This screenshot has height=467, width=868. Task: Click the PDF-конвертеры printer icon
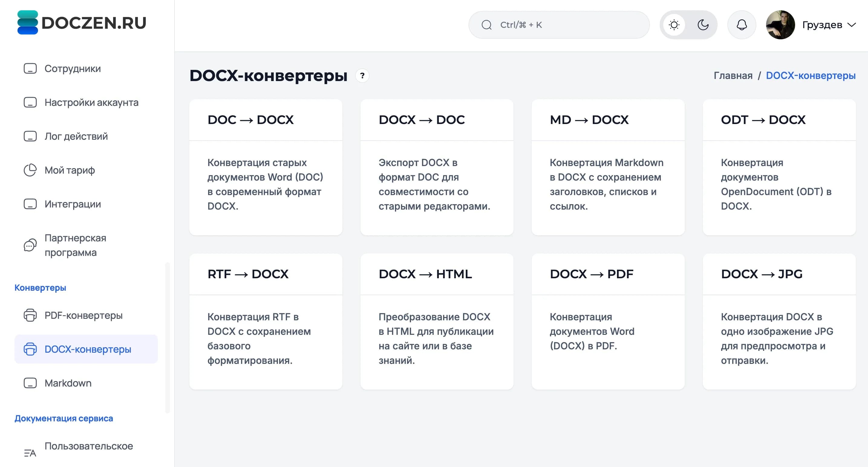click(x=30, y=315)
